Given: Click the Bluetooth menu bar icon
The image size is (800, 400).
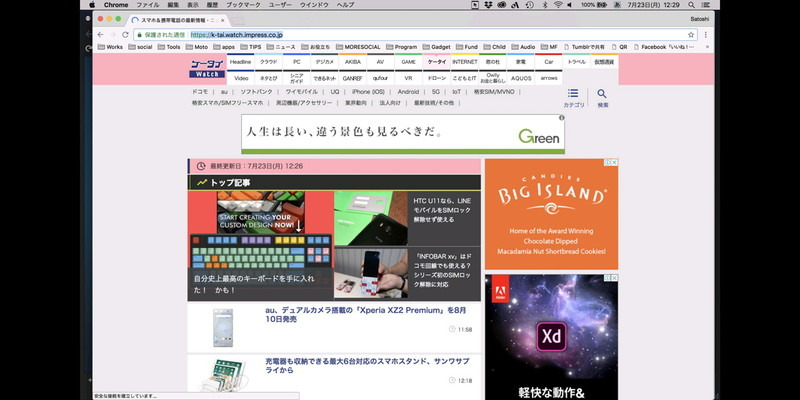Looking at the screenshot, I should [544, 5].
